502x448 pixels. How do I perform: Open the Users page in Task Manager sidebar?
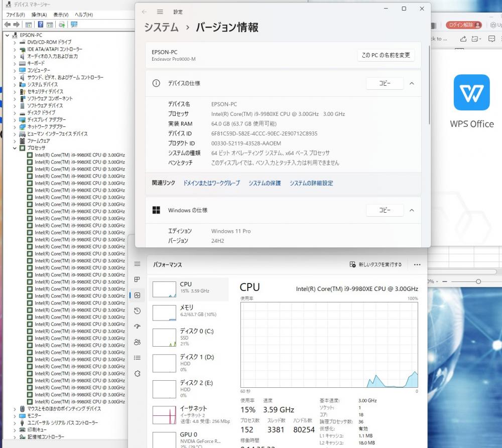pyautogui.click(x=138, y=342)
